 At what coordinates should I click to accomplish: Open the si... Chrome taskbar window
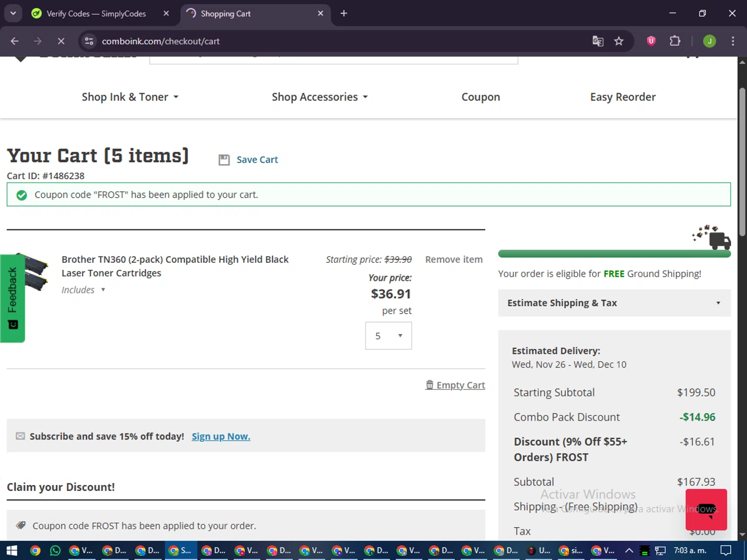(x=571, y=551)
